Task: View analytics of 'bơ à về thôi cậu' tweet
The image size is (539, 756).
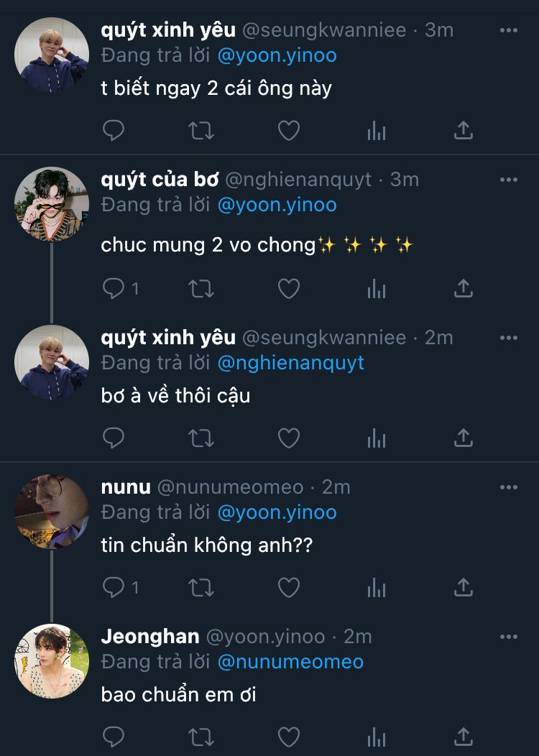Action: point(377,437)
